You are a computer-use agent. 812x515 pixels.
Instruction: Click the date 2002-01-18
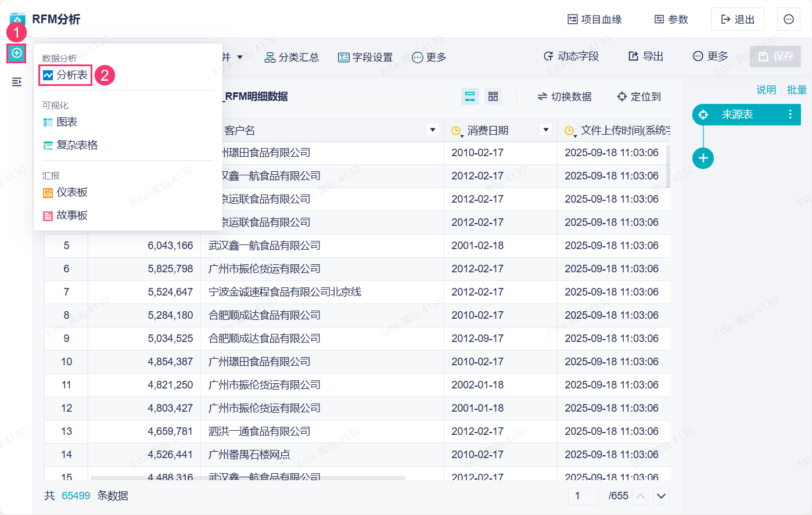(x=477, y=385)
